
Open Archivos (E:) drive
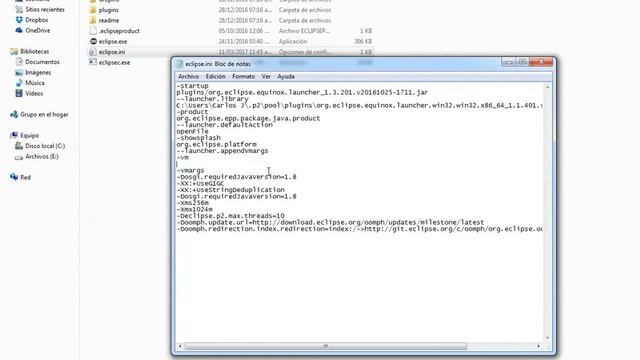click(42, 157)
